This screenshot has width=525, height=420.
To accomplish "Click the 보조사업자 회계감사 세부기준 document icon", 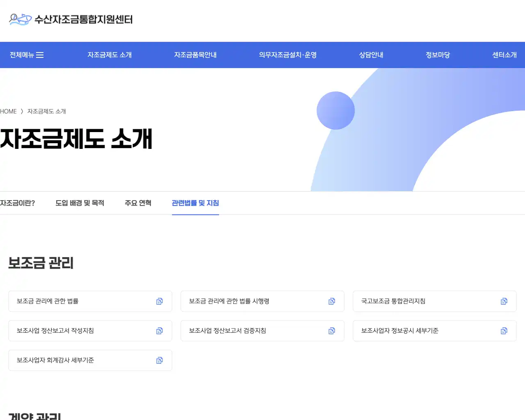I will [x=159, y=360].
